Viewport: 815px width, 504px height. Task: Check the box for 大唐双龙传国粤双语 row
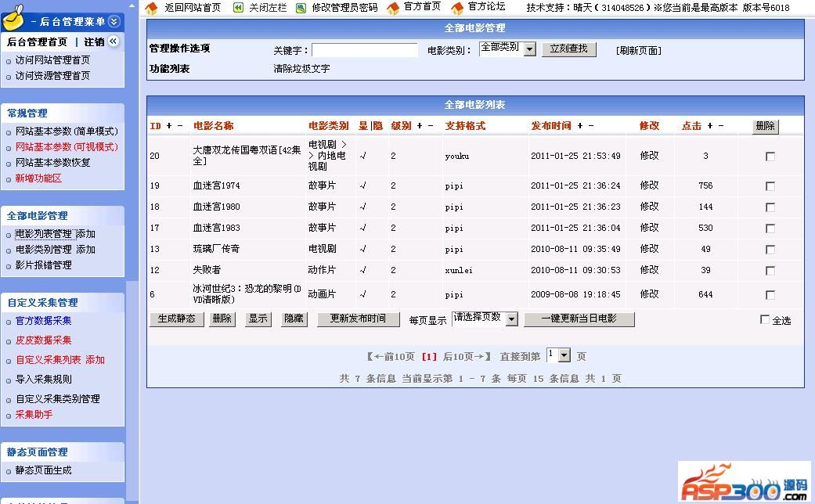click(770, 157)
